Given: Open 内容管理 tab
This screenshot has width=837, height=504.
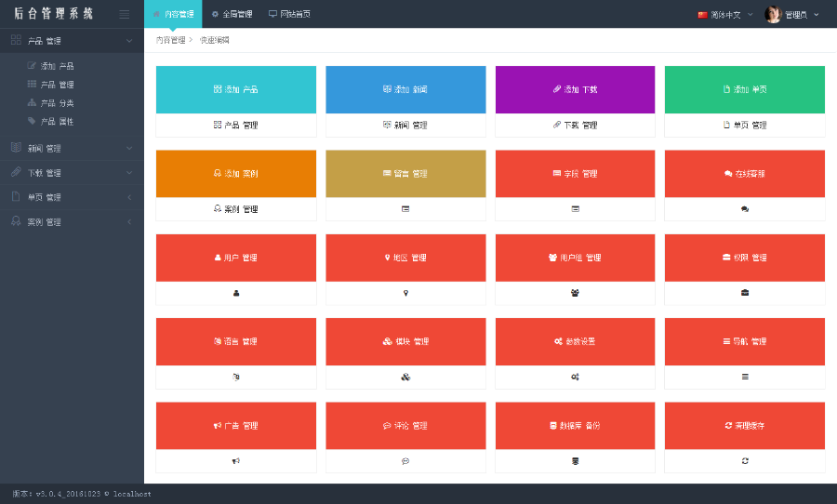Looking at the screenshot, I should [x=173, y=14].
